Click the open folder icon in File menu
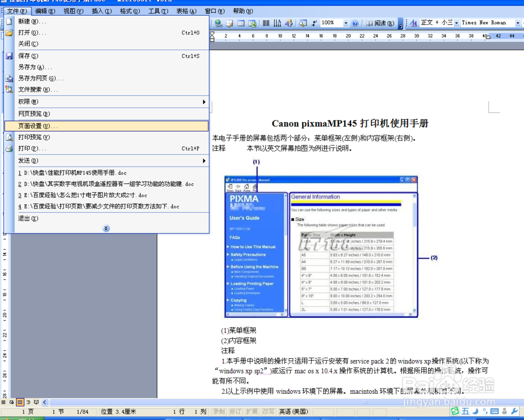Screen dimensions: 524x420 [9, 32]
